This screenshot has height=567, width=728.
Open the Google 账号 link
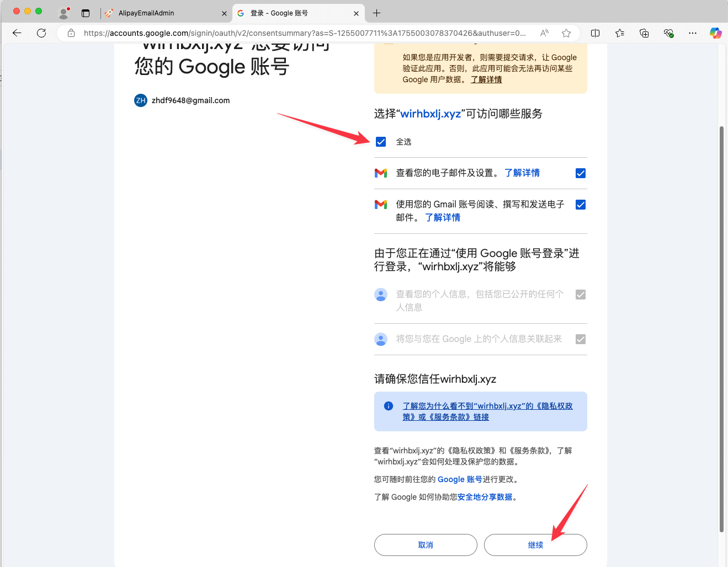click(460, 479)
